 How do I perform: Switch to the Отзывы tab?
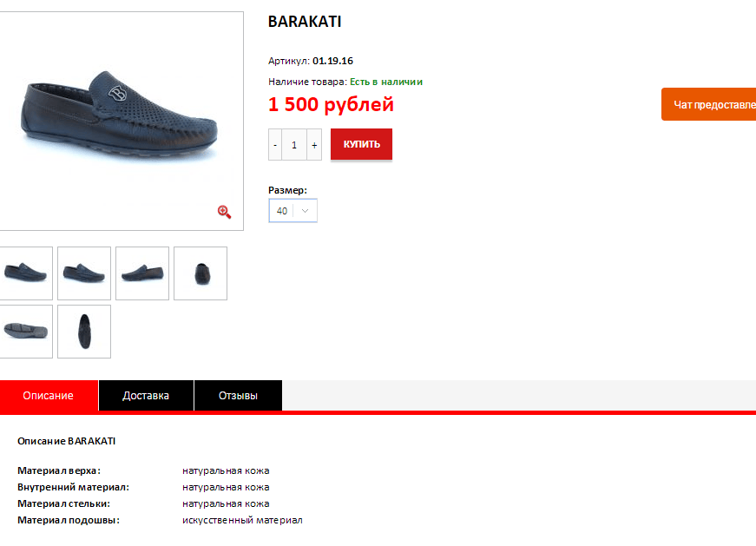238,396
